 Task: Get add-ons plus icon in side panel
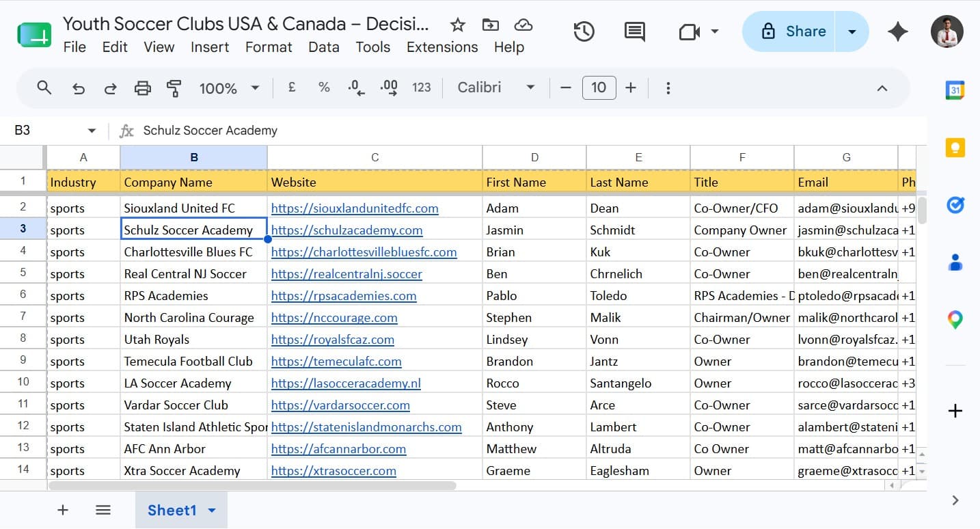[955, 411]
